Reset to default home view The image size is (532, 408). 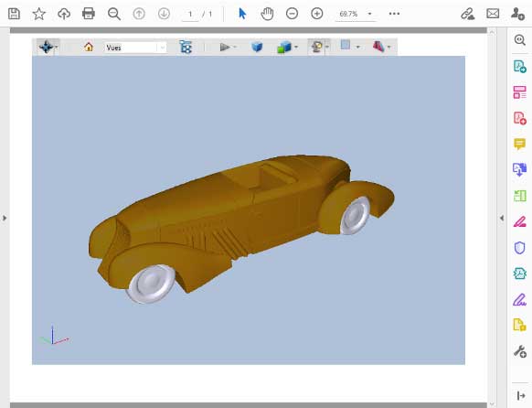coord(89,47)
